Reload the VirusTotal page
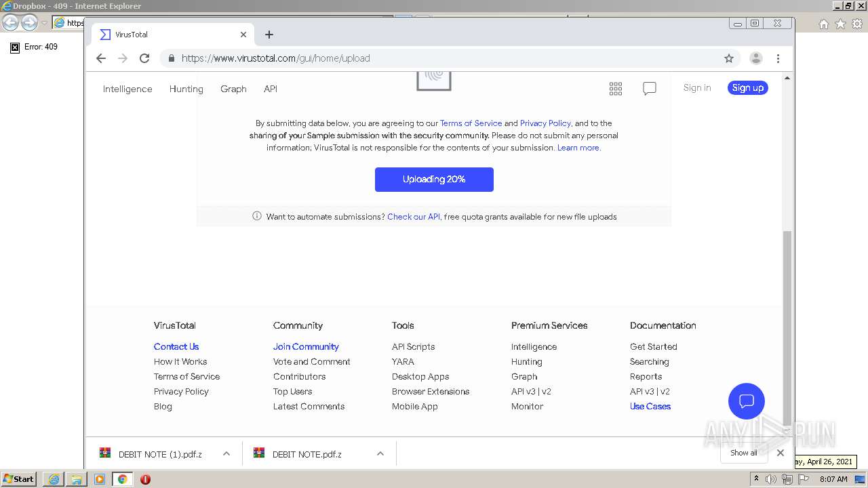Viewport: 868px width, 488px height. click(x=144, y=58)
